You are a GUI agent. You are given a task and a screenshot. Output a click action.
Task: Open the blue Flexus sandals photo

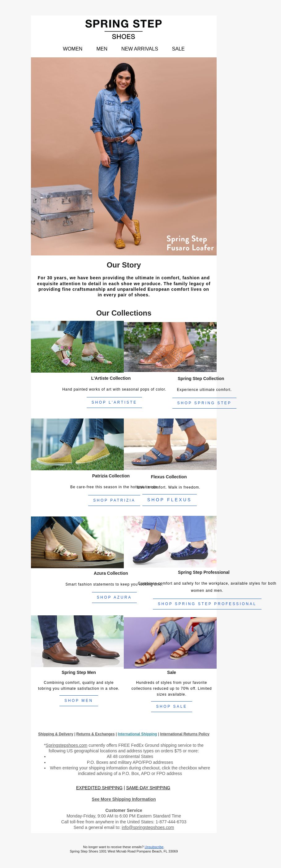point(170,444)
